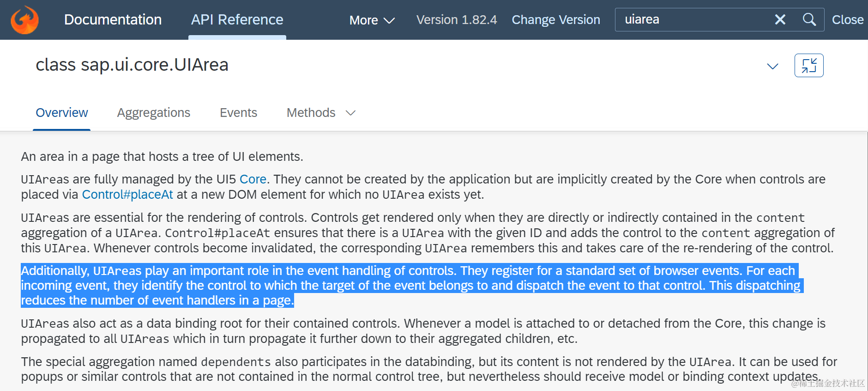The image size is (868, 391).
Task: Click the magnifying glass search icon
Action: (809, 19)
